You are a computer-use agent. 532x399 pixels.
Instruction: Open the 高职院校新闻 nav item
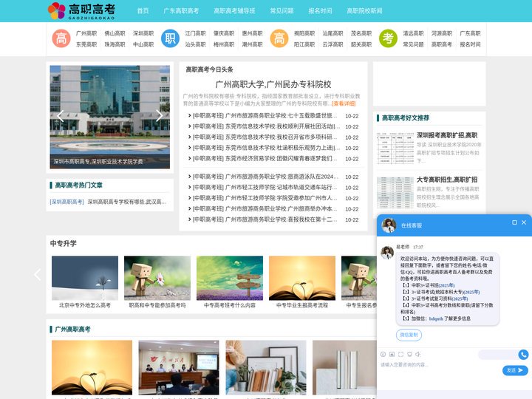coord(364,11)
